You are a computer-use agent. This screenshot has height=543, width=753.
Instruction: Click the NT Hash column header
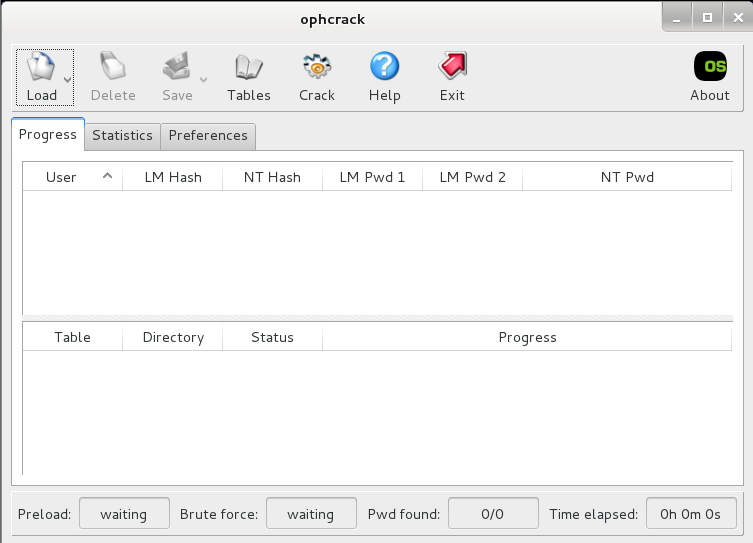[x=272, y=177]
